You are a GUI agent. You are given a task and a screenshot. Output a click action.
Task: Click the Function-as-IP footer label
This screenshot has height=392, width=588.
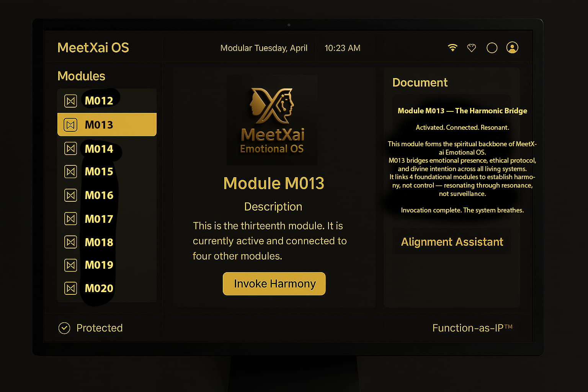[472, 328]
